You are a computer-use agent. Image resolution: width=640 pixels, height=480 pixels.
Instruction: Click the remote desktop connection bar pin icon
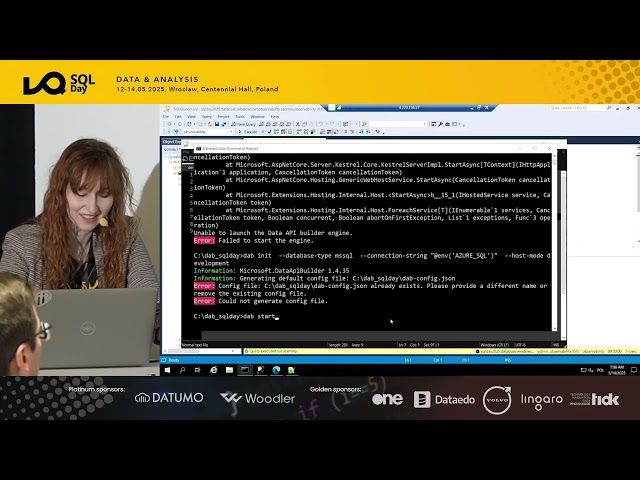point(339,107)
